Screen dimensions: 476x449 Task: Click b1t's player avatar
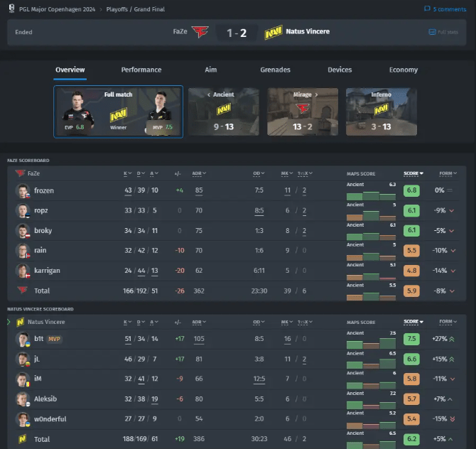pyautogui.click(x=23, y=339)
